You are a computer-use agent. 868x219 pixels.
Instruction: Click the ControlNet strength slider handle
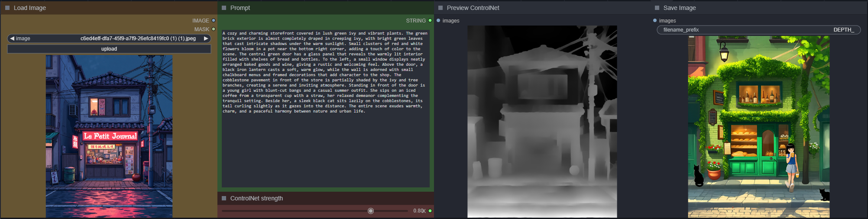[371, 211]
